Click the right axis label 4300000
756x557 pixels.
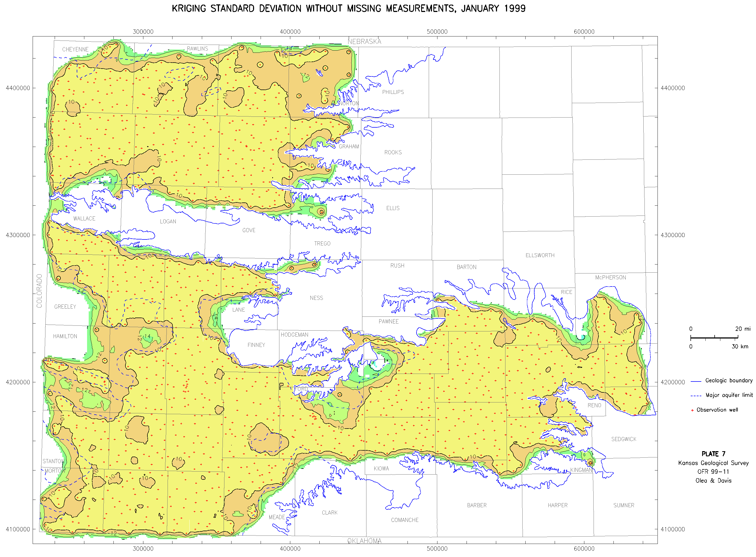[672, 235]
